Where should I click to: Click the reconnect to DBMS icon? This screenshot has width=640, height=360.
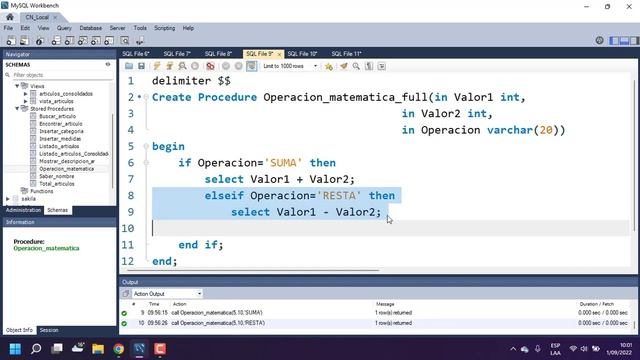click(140, 41)
